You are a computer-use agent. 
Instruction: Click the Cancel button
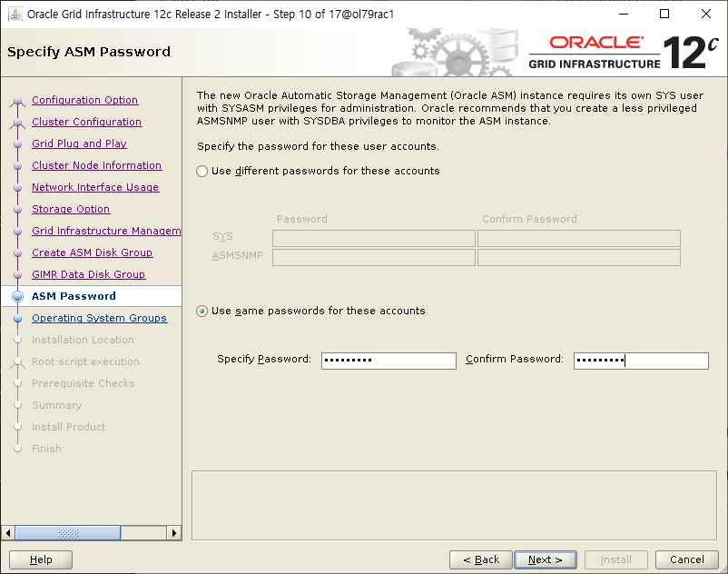pos(687,559)
